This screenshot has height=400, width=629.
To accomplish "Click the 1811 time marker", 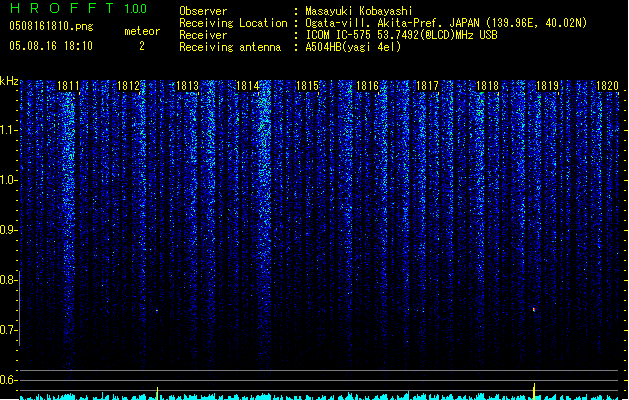I will pos(68,86).
